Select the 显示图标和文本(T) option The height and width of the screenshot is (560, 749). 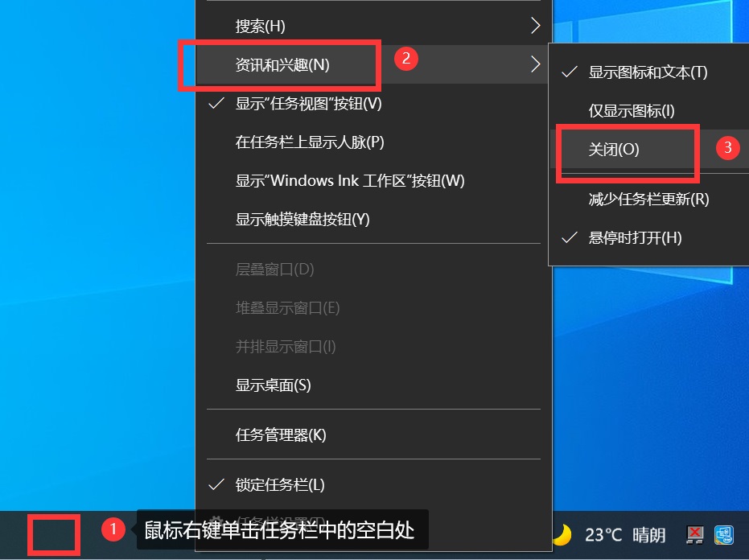tap(636, 72)
